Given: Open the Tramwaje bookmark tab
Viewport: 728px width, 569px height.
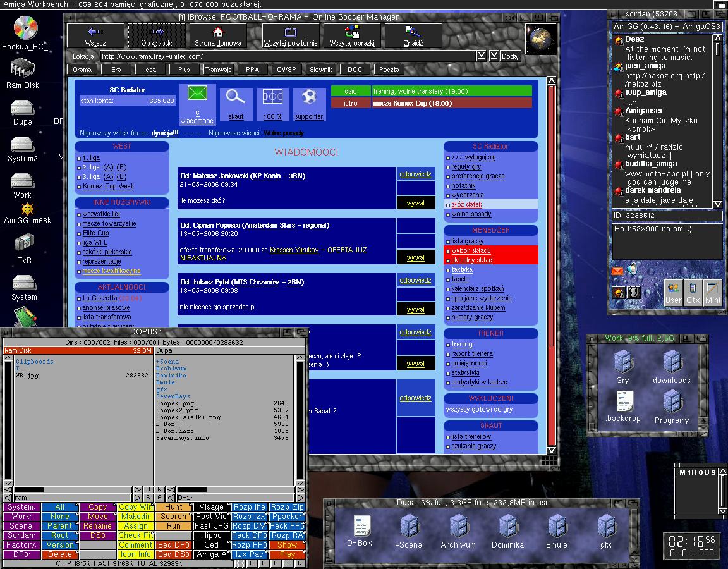Looking at the screenshot, I should [x=218, y=70].
